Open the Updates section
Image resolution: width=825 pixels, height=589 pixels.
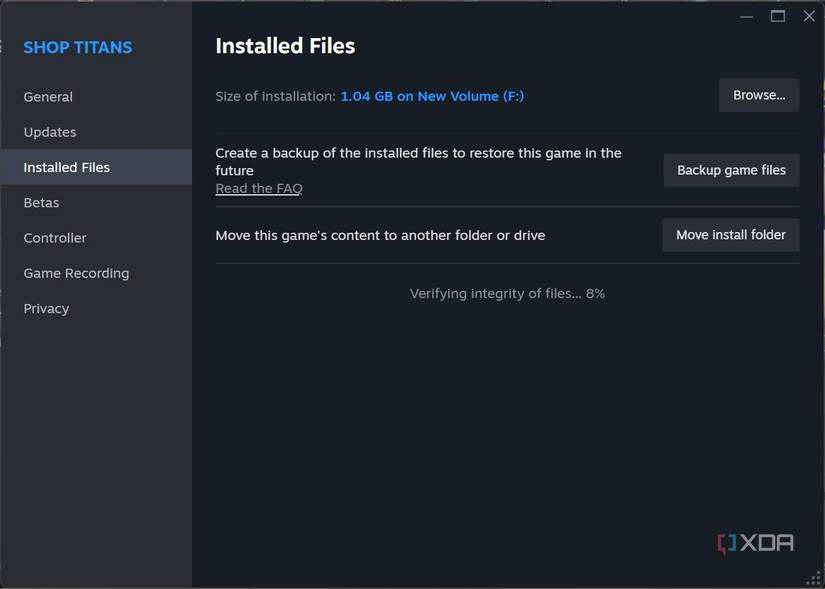click(49, 131)
